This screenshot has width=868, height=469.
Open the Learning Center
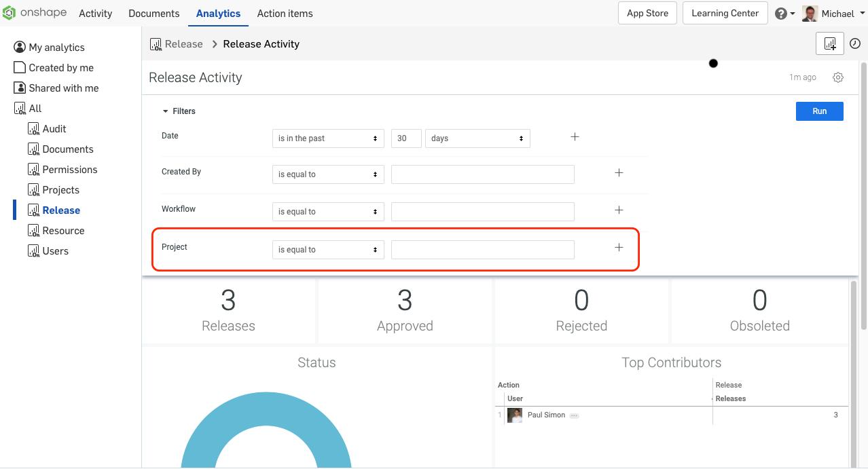[x=725, y=14]
